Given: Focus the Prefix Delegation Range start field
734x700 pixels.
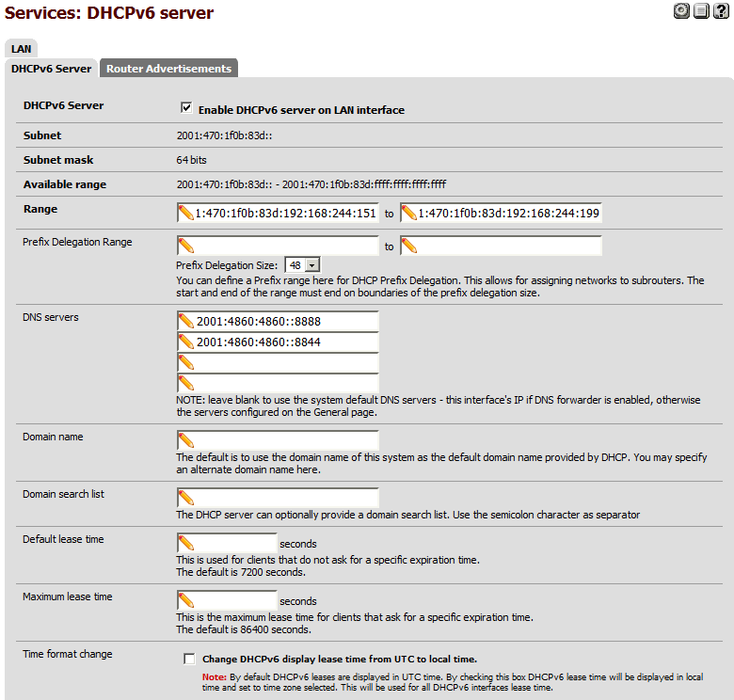Looking at the screenshot, I should (278, 247).
